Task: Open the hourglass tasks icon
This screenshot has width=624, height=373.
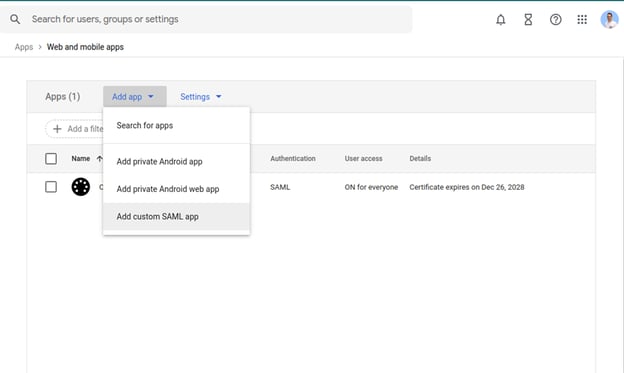Action: [528, 20]
